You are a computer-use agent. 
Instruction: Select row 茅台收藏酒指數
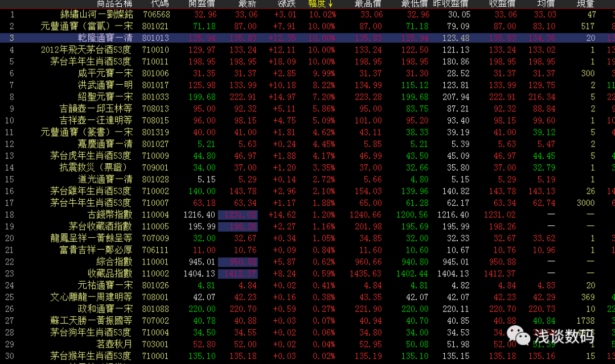(x=307, y=226)
